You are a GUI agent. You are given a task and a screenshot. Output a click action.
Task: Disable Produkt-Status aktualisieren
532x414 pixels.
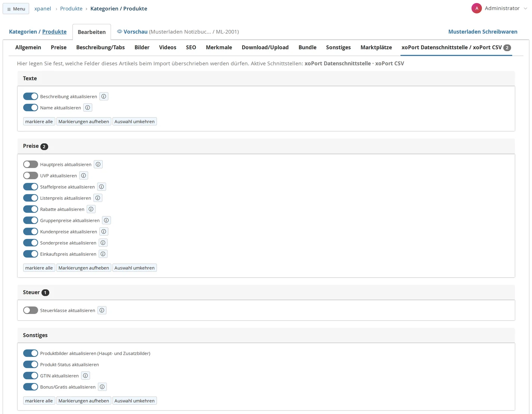point(31,364)
